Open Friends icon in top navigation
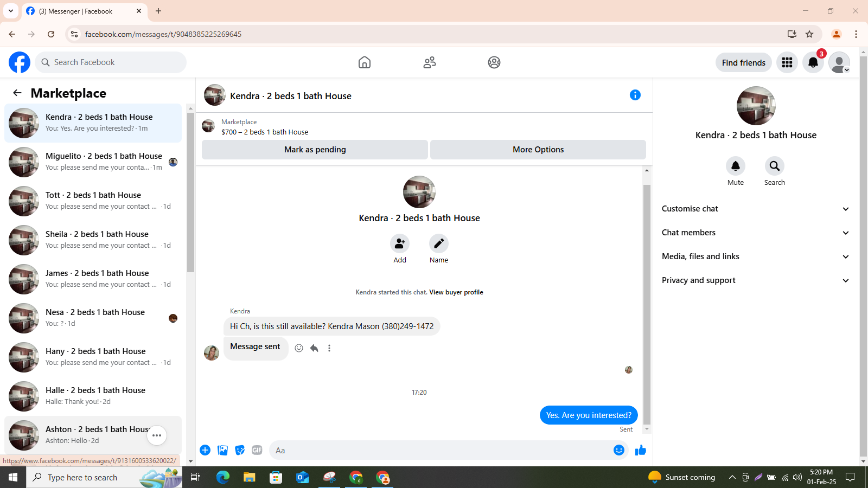Screen dimensions: 868x488 click(x=430, y=62)
